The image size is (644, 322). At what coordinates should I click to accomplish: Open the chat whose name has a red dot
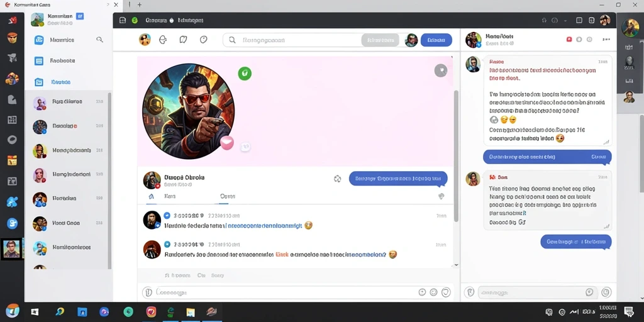tap(68, 126)
